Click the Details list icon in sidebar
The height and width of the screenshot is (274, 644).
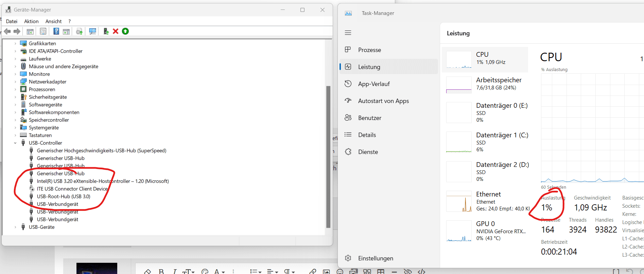tap(348, 135)
